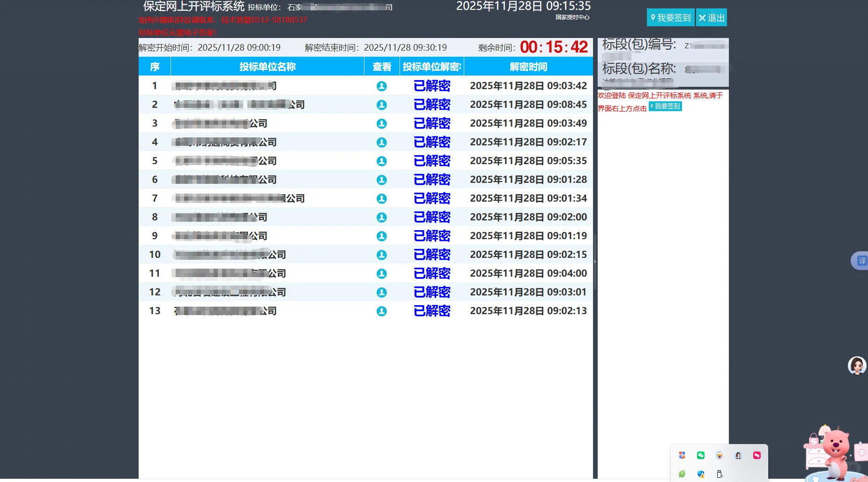Launch the green e browser tray icon
868x482 pixels.
(682, 474)
